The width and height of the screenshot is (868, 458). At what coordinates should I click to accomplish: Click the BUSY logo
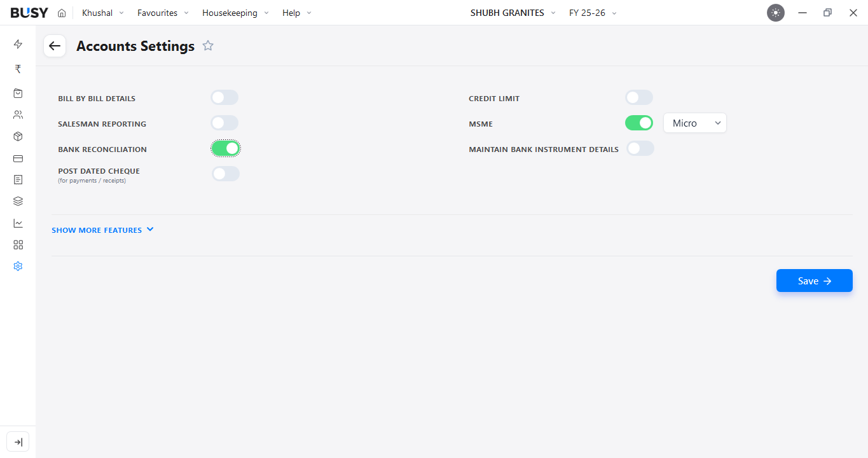point(29,13)
